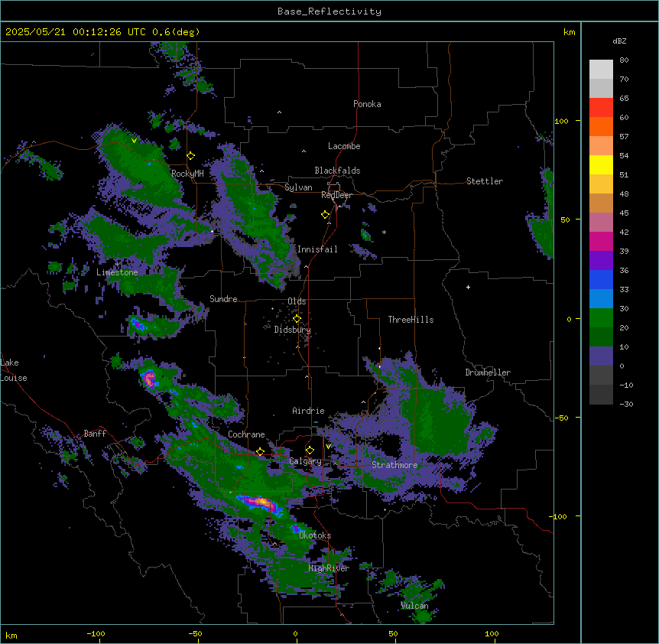Click the yellow marker below Cochrane

coord(260,452)
